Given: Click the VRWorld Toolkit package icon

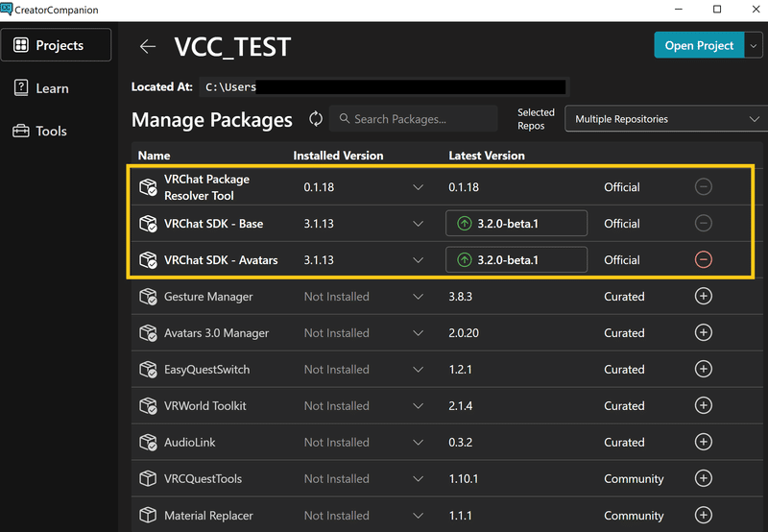Looking at the screenshot, I should [x=148, y=405].
